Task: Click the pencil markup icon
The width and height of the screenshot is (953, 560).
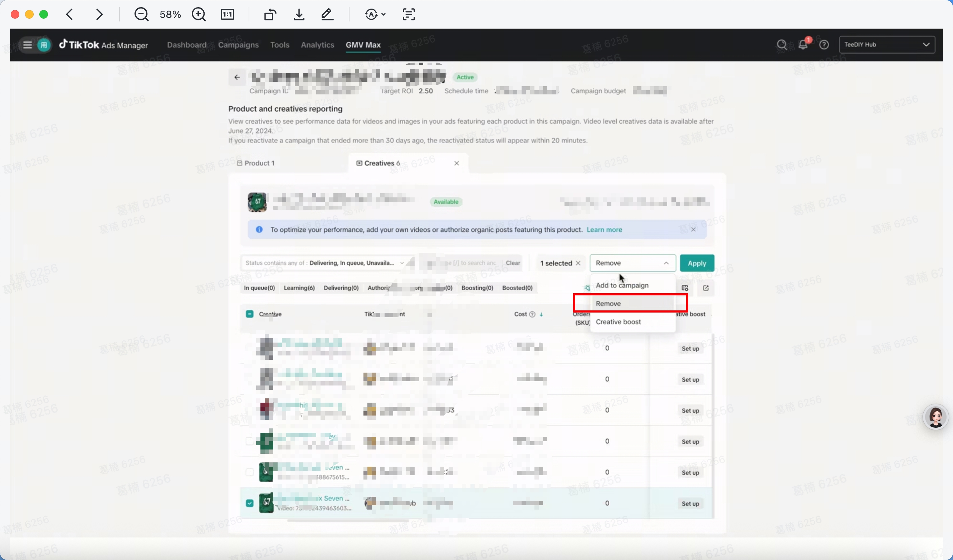Action: click(327, 15)
